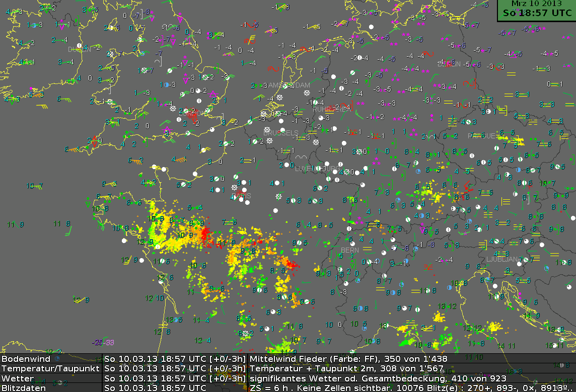Image resolution: width=576 pixels, height=392 pixels.
Task: Click the 'Mrz 10 2013' date header
Action: (535, 4)
